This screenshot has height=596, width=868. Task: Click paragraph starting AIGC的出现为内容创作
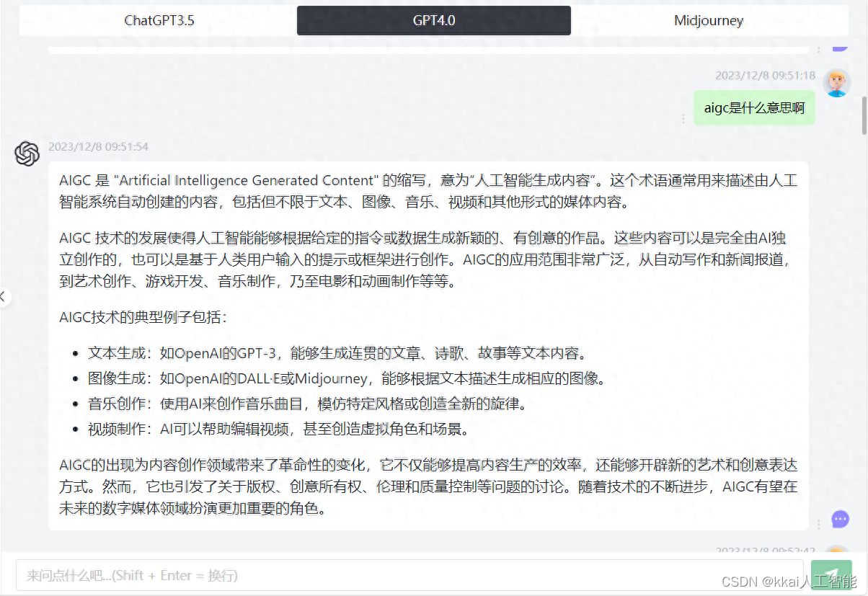point(428,486)
